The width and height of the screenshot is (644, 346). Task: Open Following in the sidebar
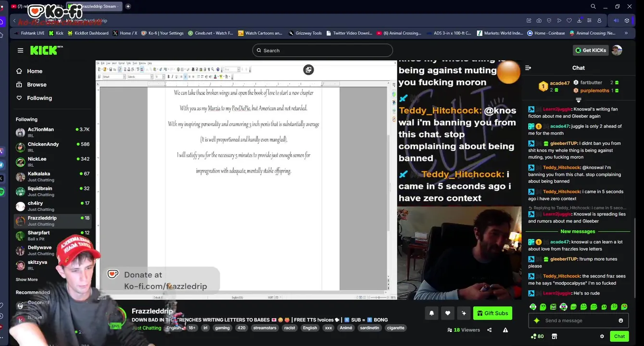click(39, 98)
